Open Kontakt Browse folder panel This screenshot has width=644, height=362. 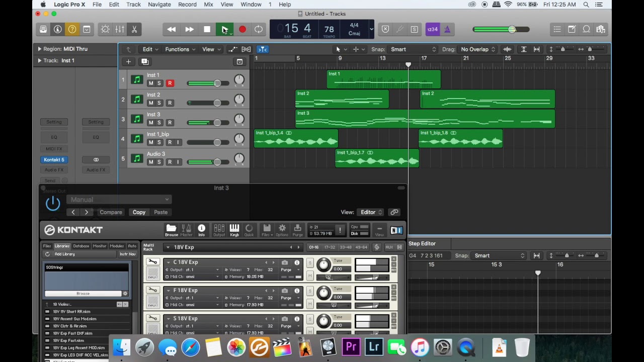pos(171,230)
